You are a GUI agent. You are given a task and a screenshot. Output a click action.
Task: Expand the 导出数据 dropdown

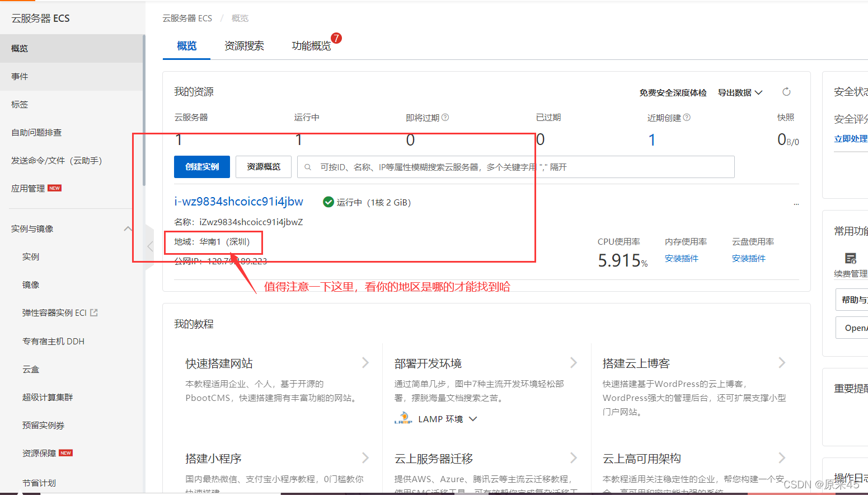[740, 92]
